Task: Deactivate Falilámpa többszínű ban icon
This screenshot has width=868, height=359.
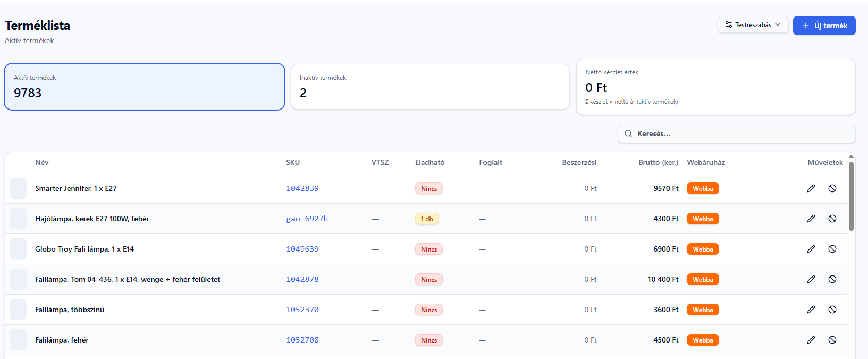Action: [832, 310]
